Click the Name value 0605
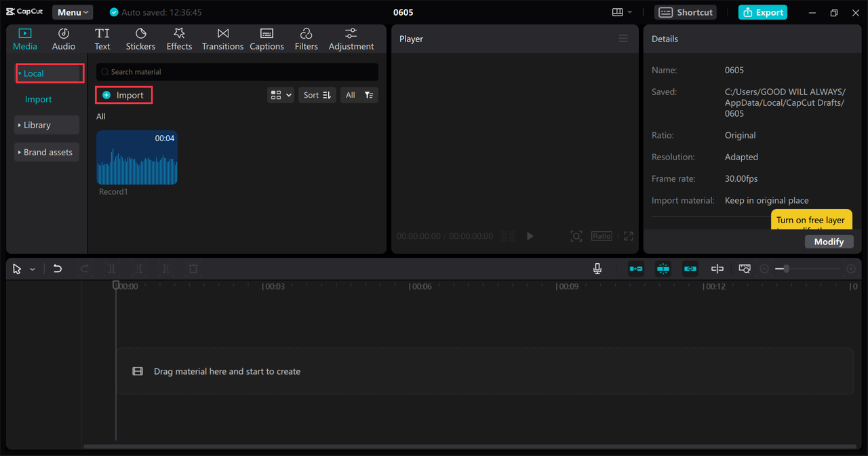The height and width of the screenshot is (456, 868). pyautogui.click(x=734, y=70)
